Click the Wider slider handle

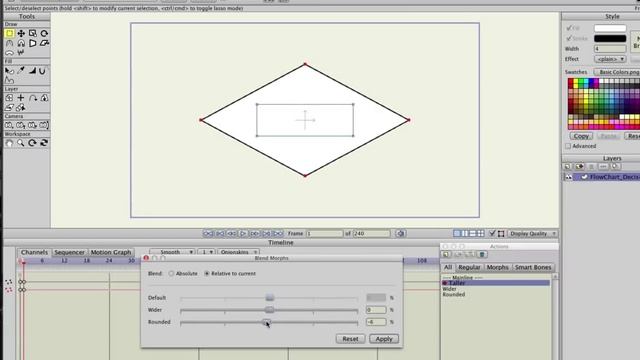coord(269,310)
